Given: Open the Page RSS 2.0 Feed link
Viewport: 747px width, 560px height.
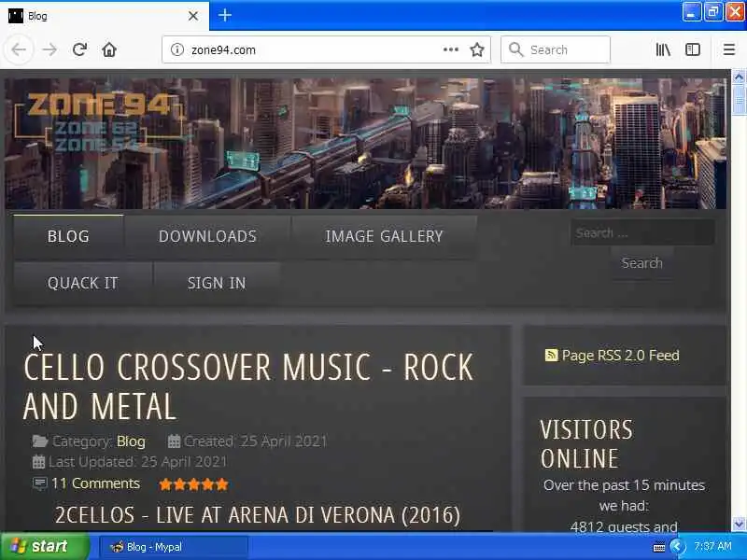Looking at the screenshot, I should 620,356.
